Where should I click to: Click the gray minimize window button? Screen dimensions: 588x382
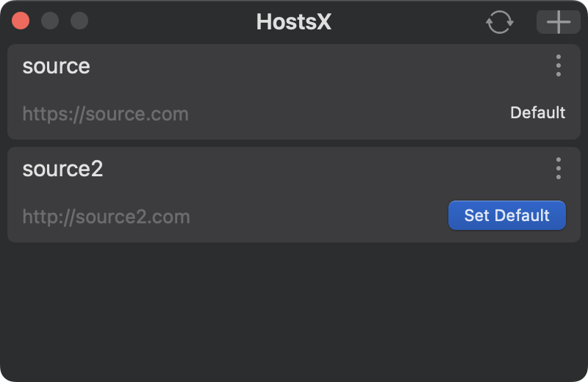50,21
